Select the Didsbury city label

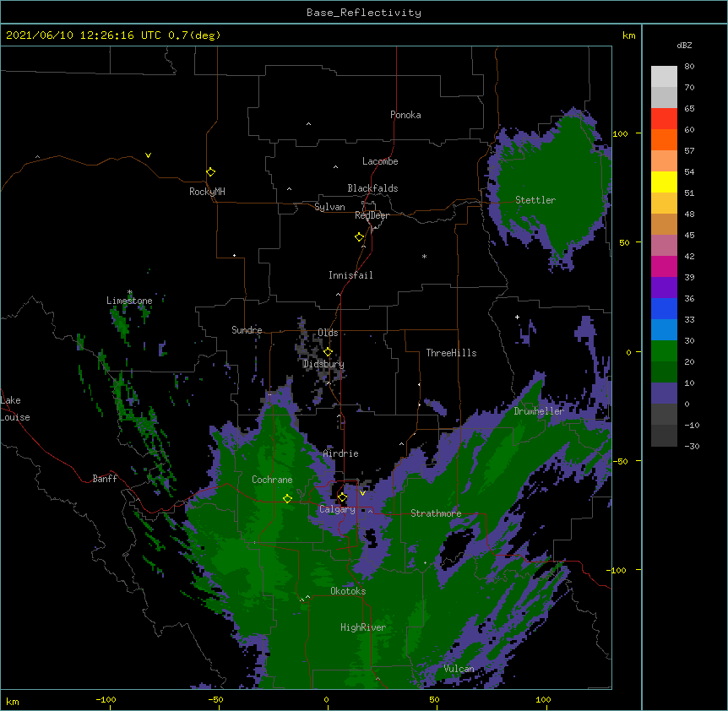323,364
